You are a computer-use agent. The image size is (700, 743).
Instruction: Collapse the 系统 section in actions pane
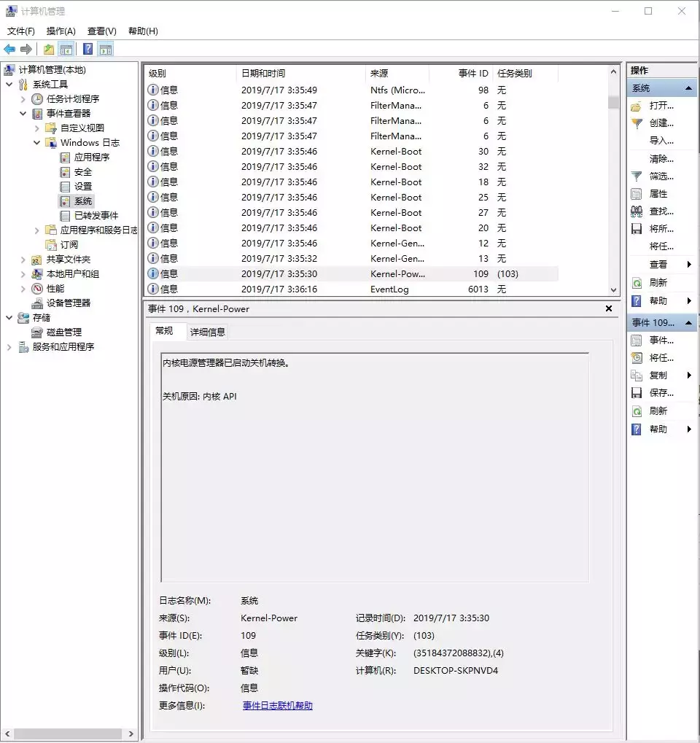[x=688, y=88]
